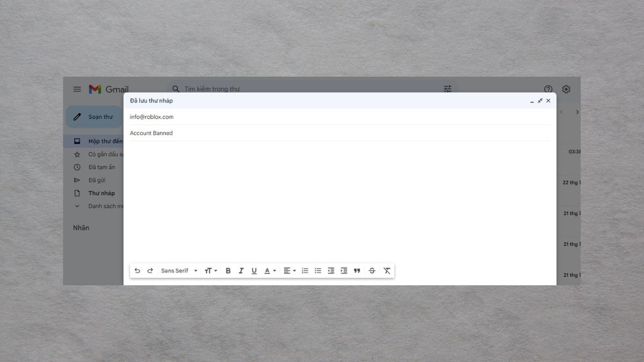Viewport: 644px width, 362px height.
Task: Toggle strikethrough formatting
Action: pyautogui.click(x=372, y=271)
